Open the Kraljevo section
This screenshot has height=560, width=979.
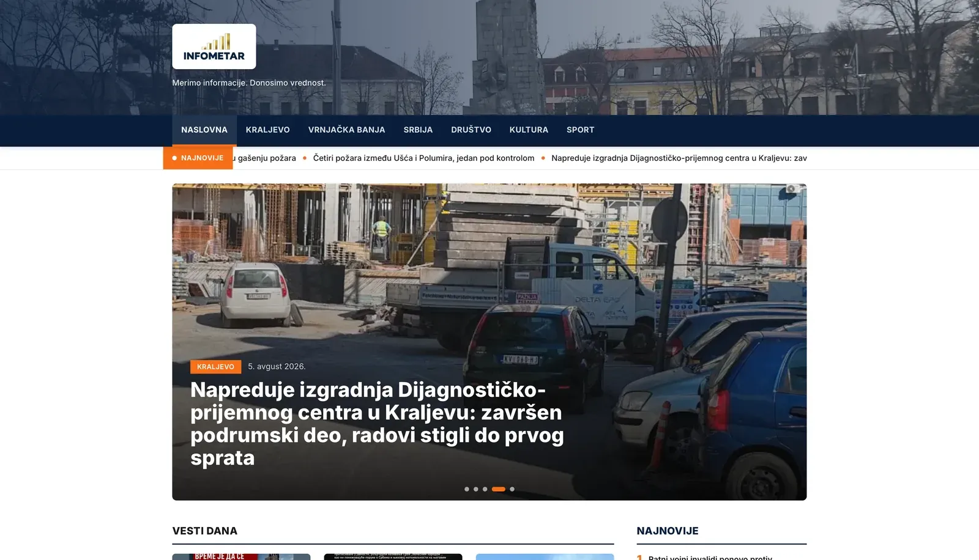point(268,130)
